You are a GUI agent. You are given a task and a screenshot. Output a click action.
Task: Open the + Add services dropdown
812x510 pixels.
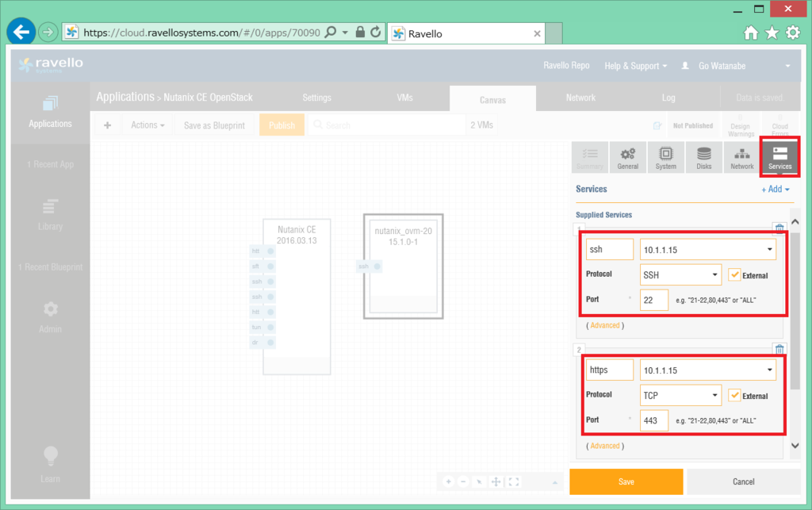[776, 189]
